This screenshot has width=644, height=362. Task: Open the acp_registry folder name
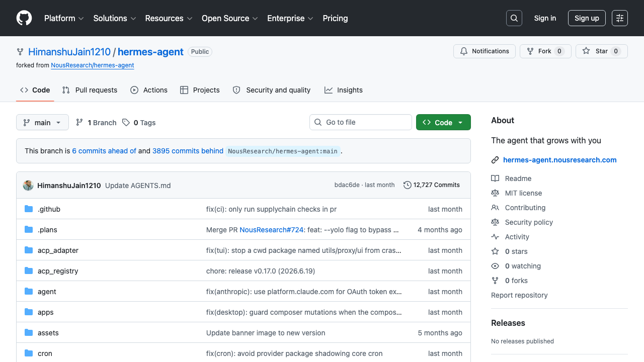point(58,271)
